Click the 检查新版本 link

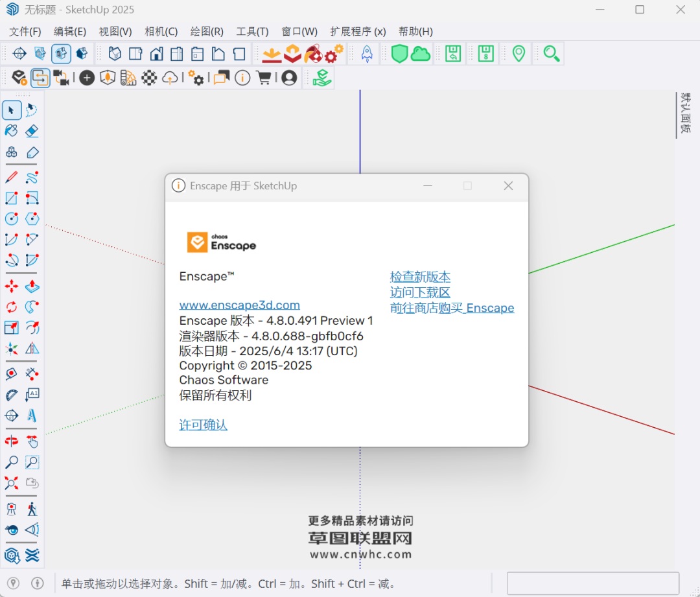pos(420,277)
